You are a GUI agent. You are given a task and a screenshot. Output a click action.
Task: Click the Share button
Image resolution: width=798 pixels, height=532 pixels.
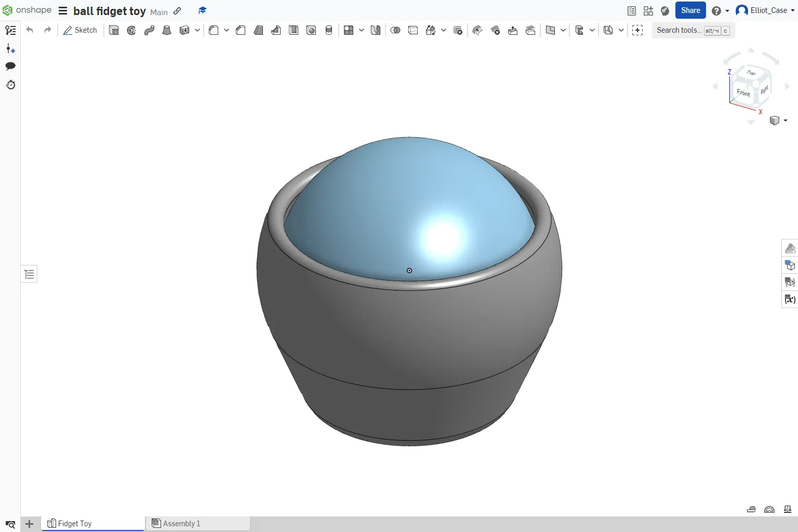click(x=690, y=10)
